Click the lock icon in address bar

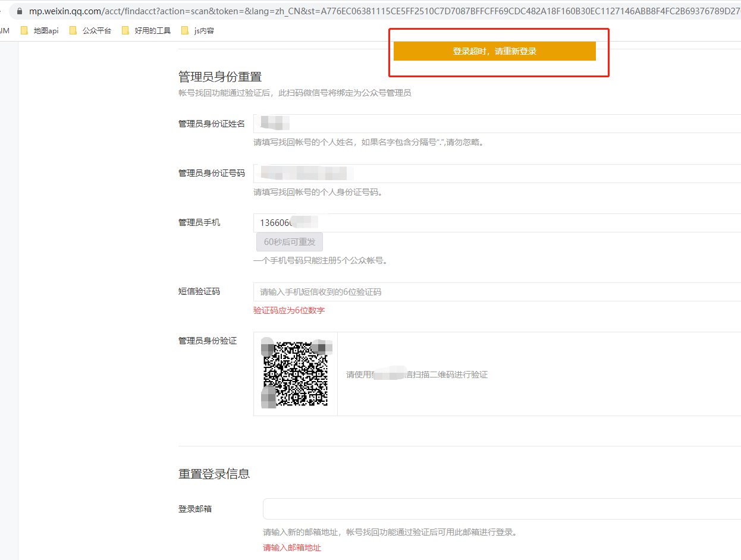click(20, 11)
